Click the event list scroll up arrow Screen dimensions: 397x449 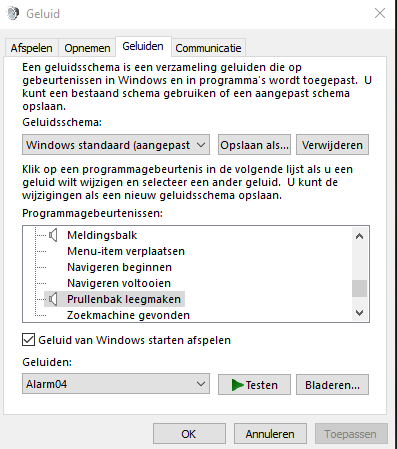tap(359, 236)
